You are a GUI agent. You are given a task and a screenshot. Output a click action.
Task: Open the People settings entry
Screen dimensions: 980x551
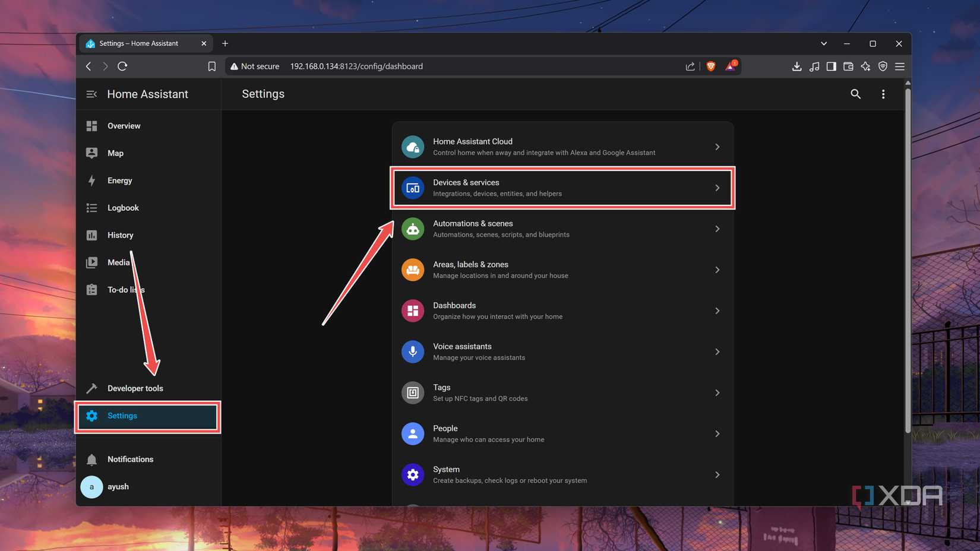click(x=562, y=434)
